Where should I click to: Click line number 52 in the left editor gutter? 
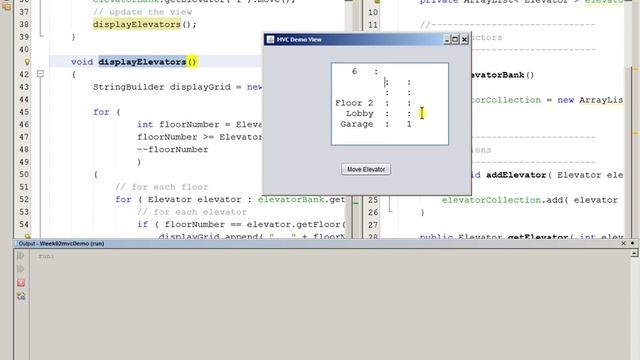(24, 200)
